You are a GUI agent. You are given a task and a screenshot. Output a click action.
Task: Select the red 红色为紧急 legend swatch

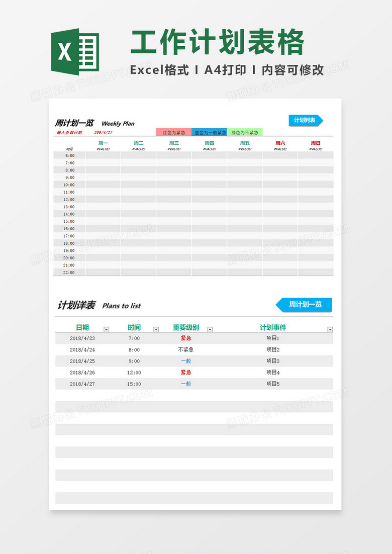click(174, 133)
